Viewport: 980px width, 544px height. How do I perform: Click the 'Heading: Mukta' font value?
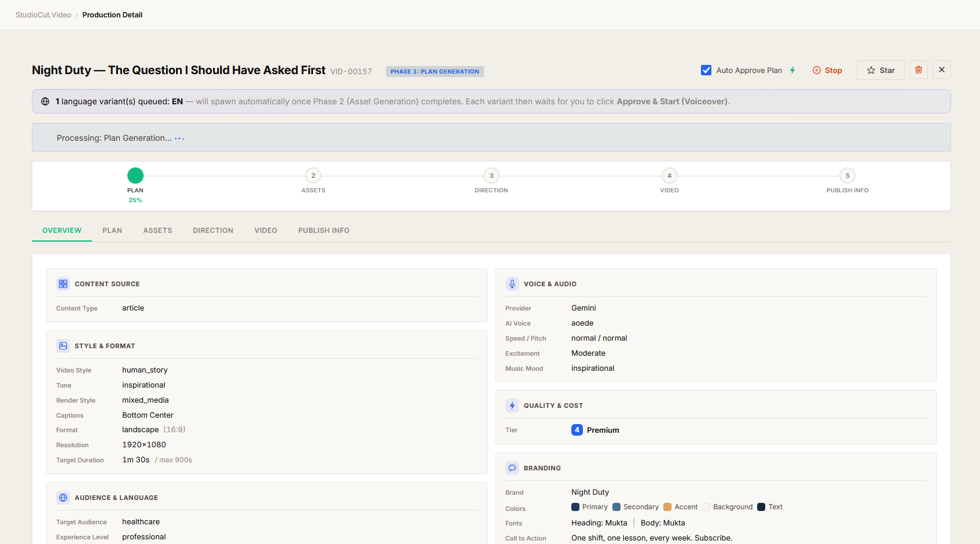click(599, 523)
